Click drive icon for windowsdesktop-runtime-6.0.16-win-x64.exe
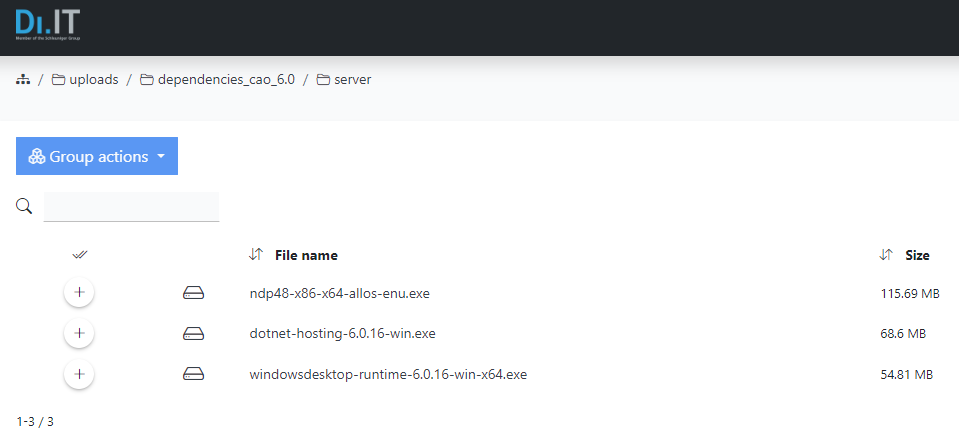The width and height of the screenshot is (959, 440). pos(194,375)
